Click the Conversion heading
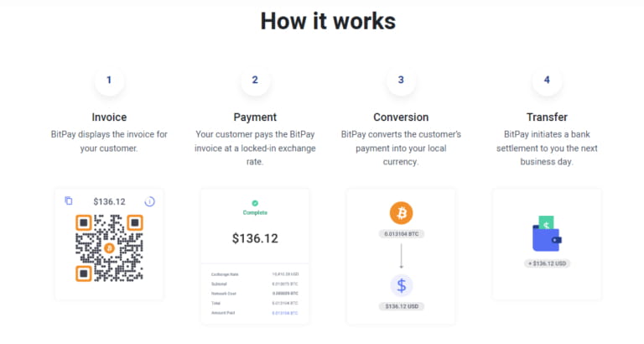The width and height of the screenshot is (644, 344). tap(401, 117)
